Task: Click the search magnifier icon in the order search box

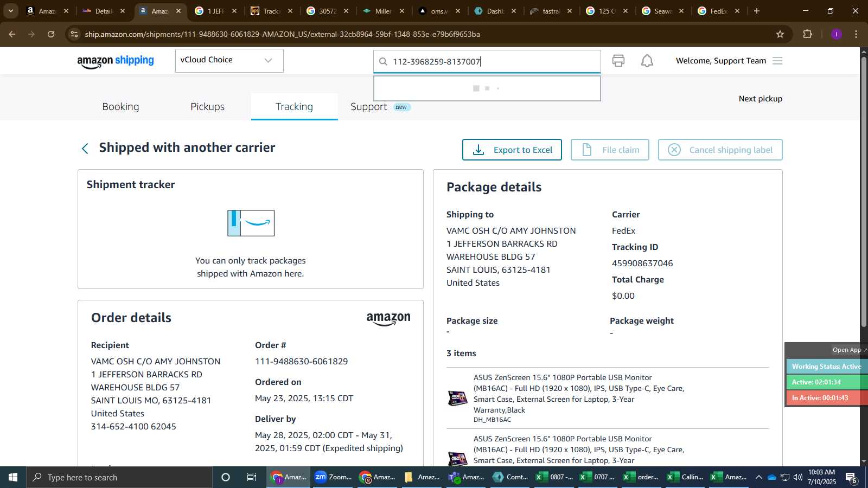Action: pyautogui.click(x=383, y=61)
